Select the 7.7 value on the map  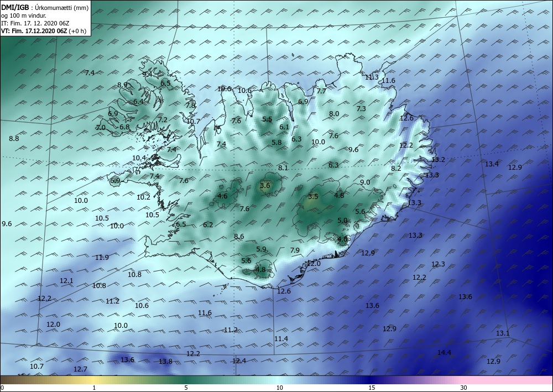321,91
